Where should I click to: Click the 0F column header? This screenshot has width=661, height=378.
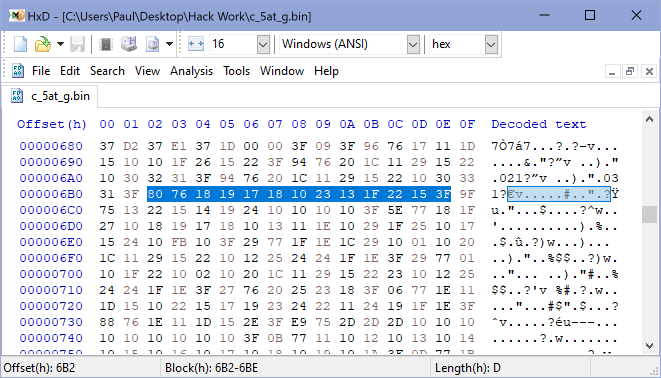(x=467, y=124)
